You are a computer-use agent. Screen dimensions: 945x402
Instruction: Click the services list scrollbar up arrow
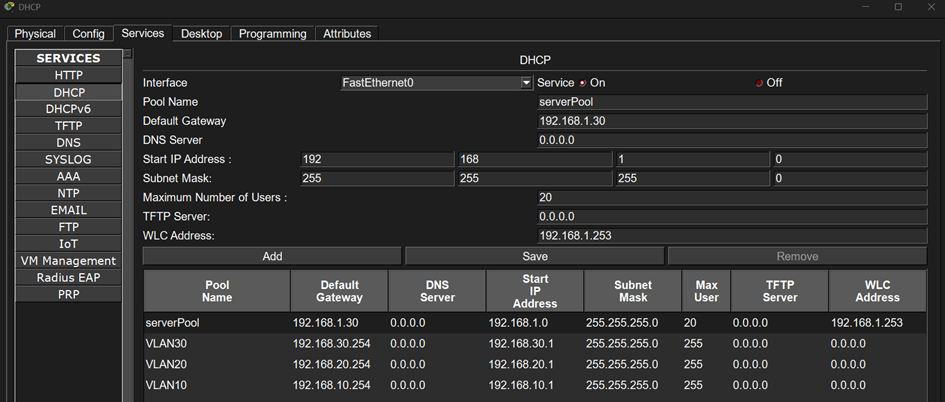(x=128, y=54)
